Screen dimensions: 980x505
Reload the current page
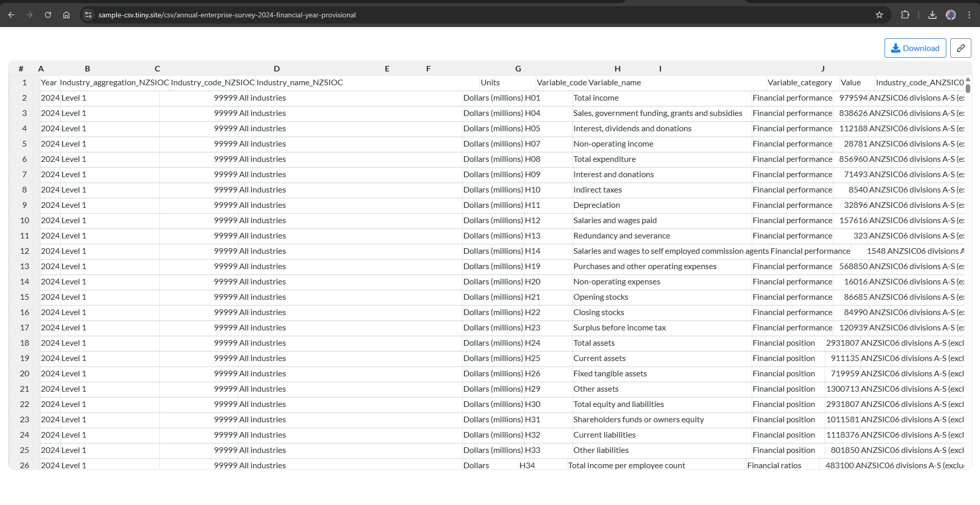pyautogui.click(x=48, y=15)
